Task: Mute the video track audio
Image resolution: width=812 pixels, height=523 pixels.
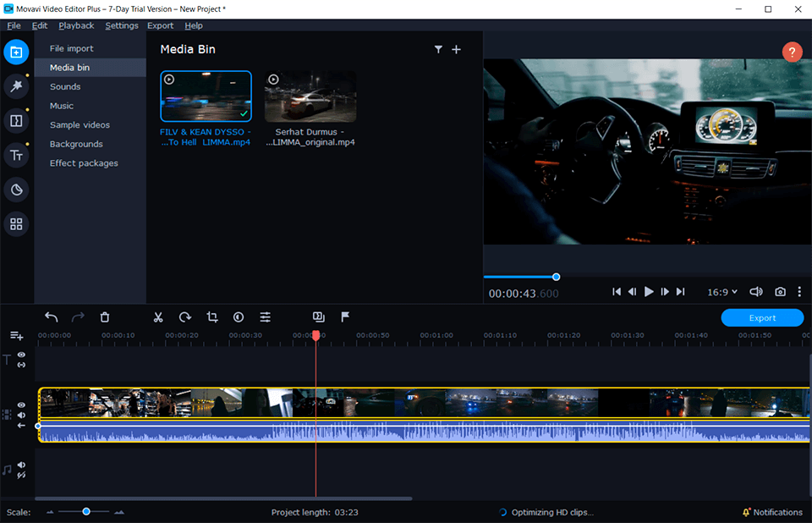Action: click(x=19, y=415)
